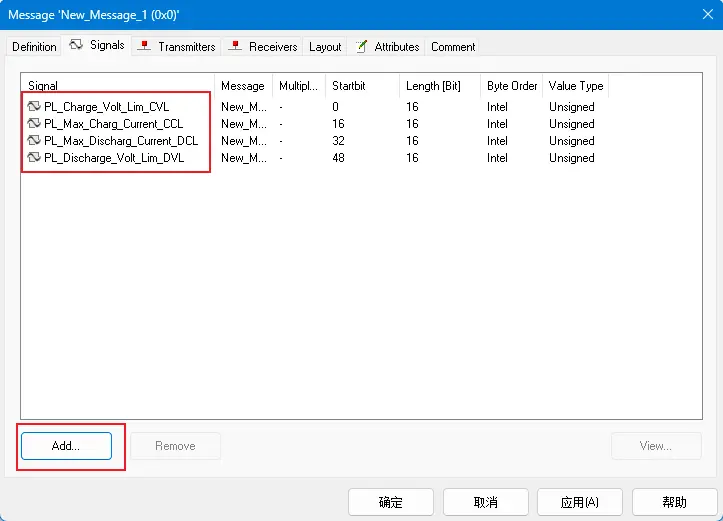723x521 pixels.
Task: Click the 取消 cancel button
Action: (x=485, y=502)
